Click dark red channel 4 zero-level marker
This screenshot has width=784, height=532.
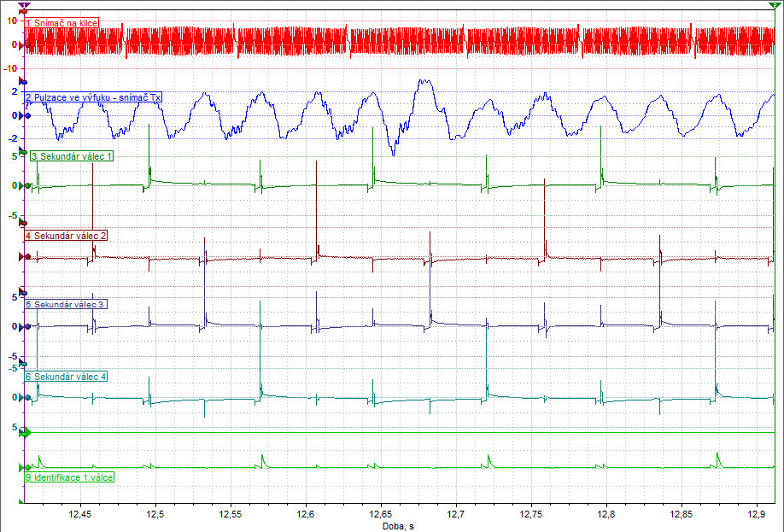[x=26, y=256]
